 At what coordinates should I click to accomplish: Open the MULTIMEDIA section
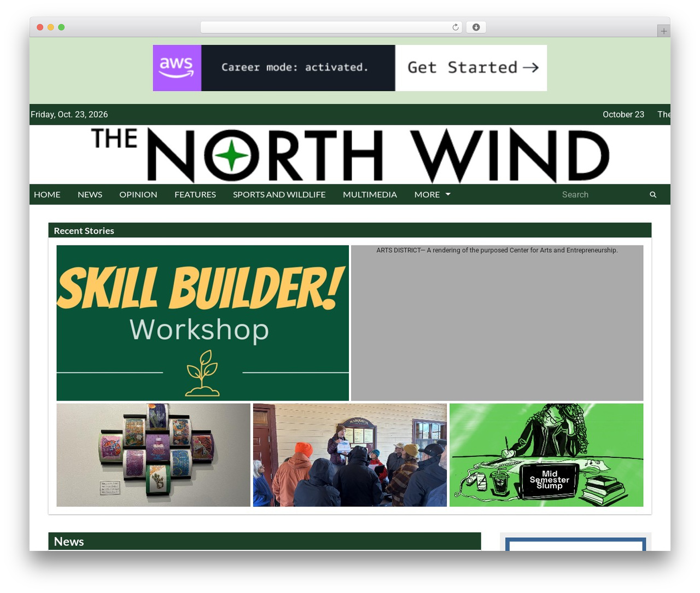[x=370, y=194]
